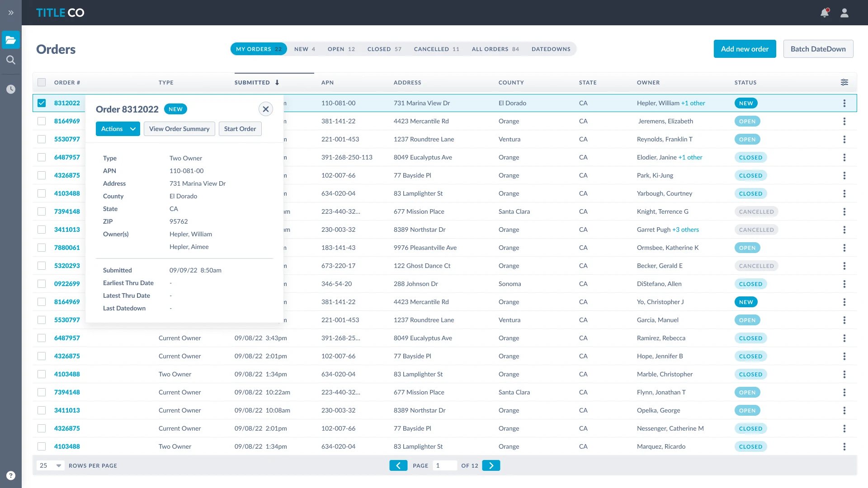Sort by the Status column header
Viewport: 868px width, 488px height.
(745, 82)
